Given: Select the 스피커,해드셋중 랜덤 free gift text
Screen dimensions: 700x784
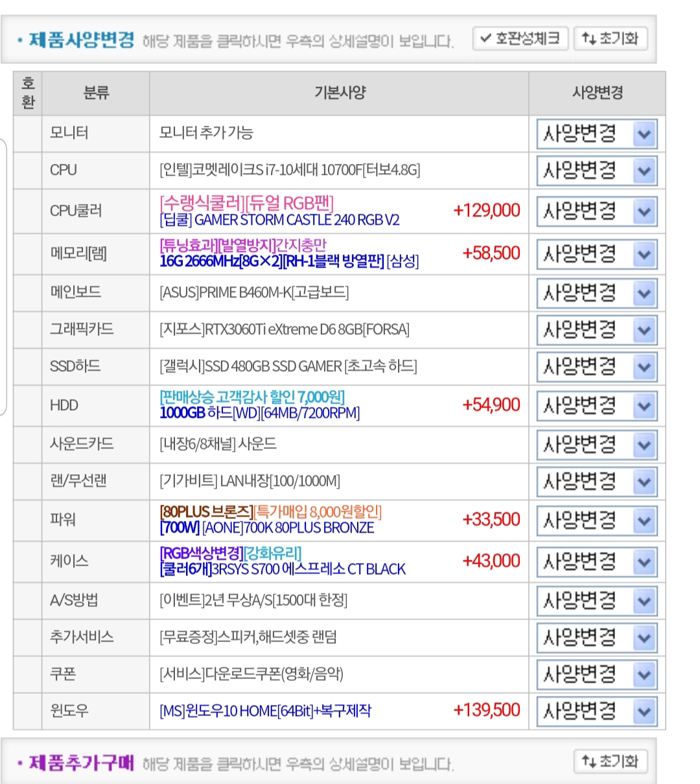Looking at the screenshot, I should (x=248, y=638).
